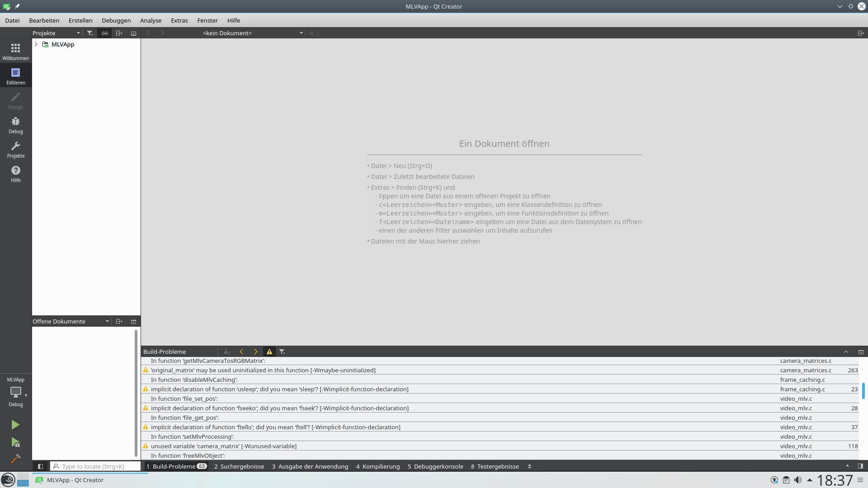Screen dimensions: 868x488
Task: Open the Hilfe mode icon
Action: [x=15, y=174]
